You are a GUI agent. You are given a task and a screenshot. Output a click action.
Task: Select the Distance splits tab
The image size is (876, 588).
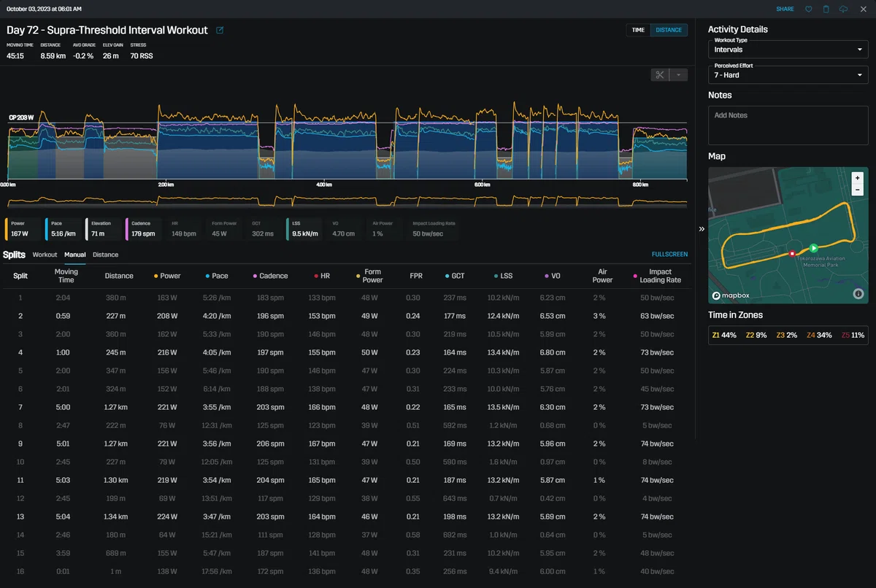[105, 255]
